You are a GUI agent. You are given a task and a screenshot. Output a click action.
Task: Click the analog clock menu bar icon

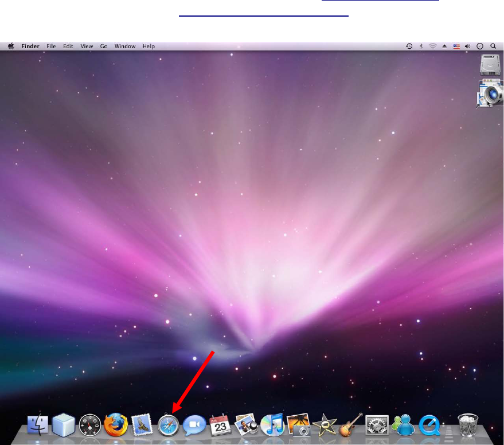[480, 46]
